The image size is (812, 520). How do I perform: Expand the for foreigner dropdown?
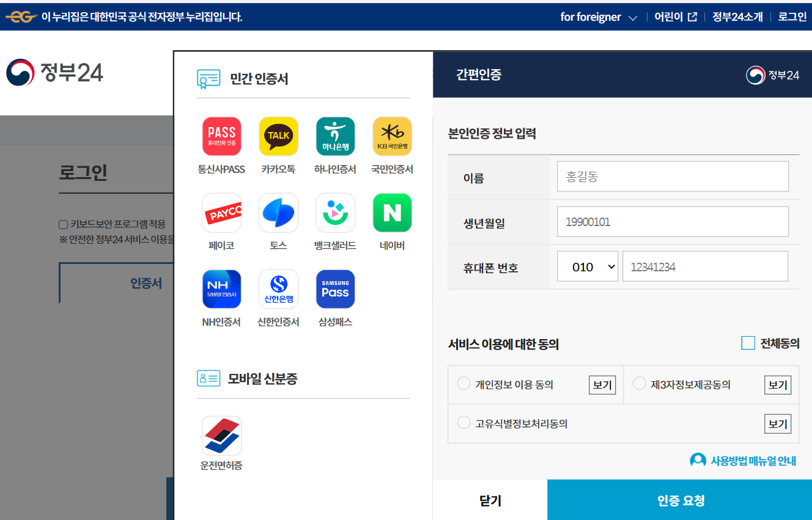599,17
